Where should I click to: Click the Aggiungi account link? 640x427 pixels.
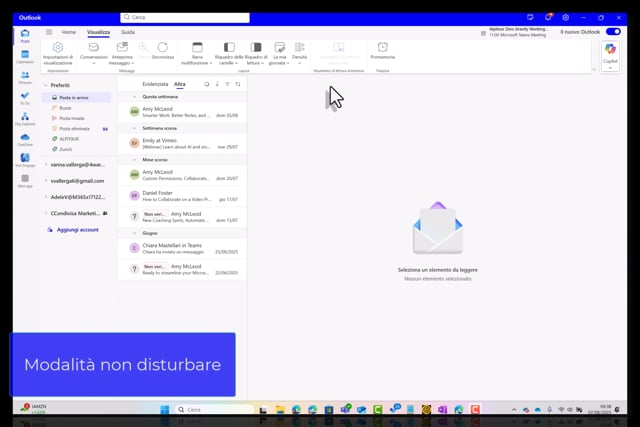78,230
